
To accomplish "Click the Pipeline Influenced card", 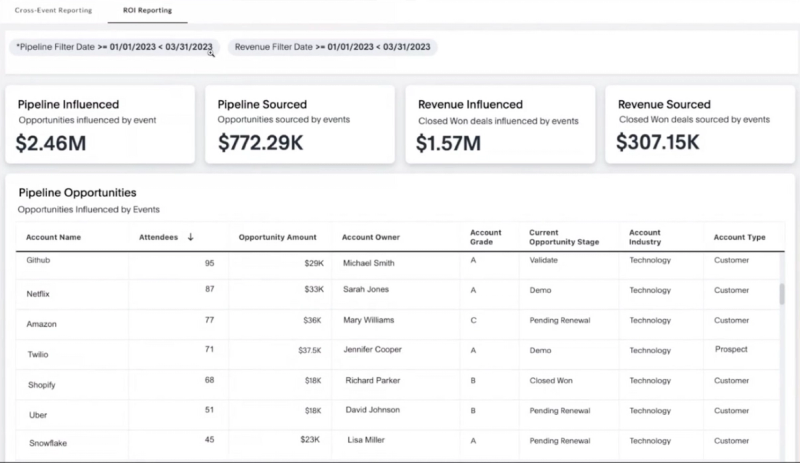I will point(100,124).
